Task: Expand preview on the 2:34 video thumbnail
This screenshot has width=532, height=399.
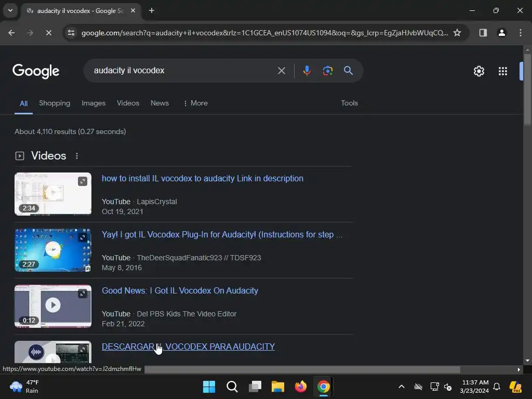Action: click(x=83, y=181)
